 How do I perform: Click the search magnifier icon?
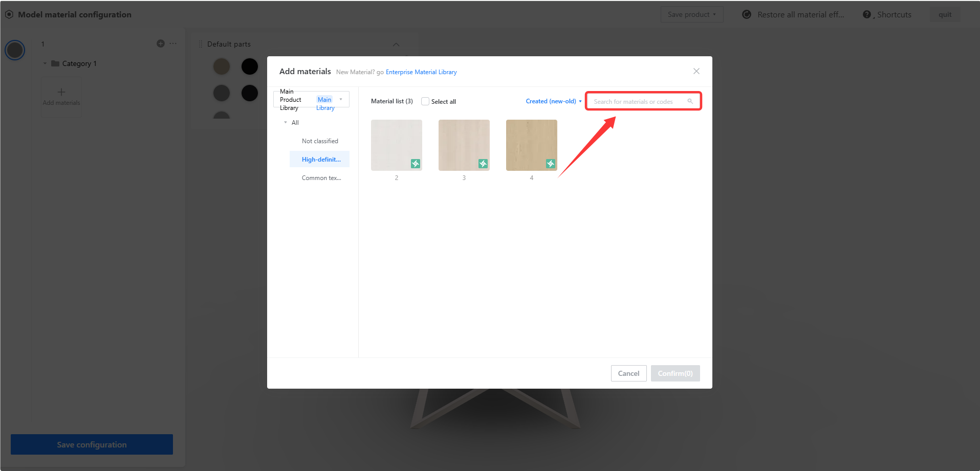click(690, 101)
